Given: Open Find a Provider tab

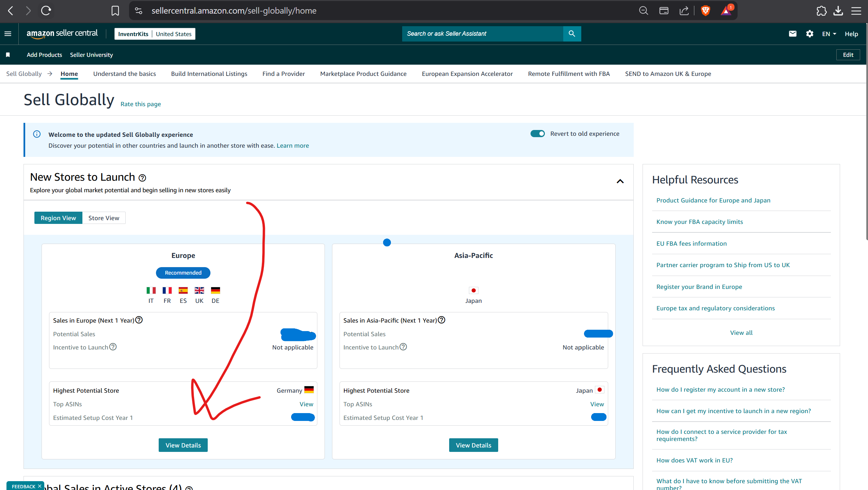Looking at the screenshot, I should tap(284, 74).
